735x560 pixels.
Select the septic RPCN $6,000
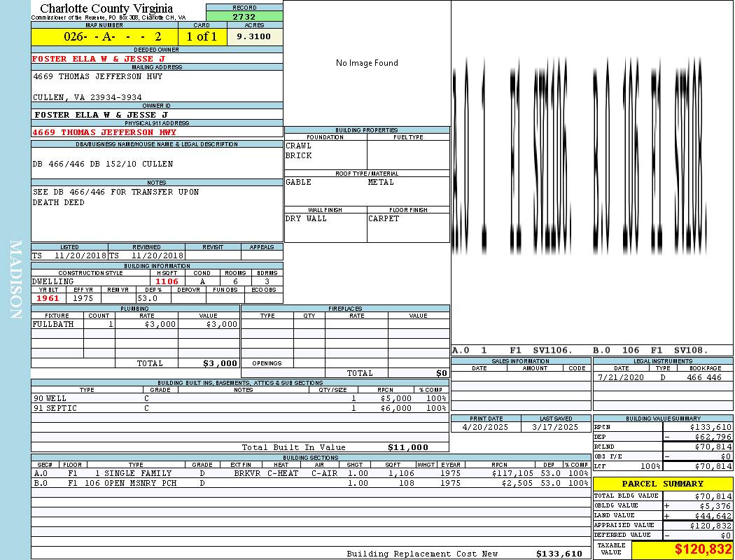[x=396, y=409]
